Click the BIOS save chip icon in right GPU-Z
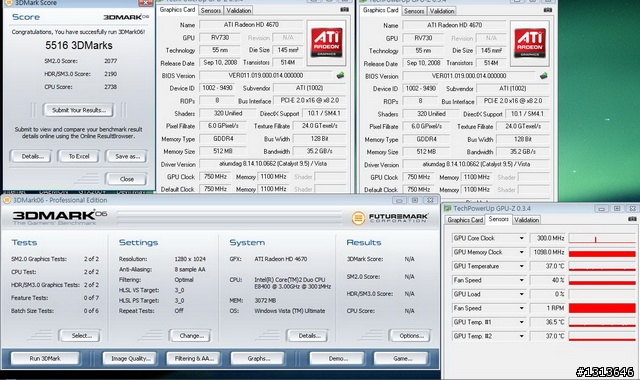640x380 pixels. coord(543,76)
